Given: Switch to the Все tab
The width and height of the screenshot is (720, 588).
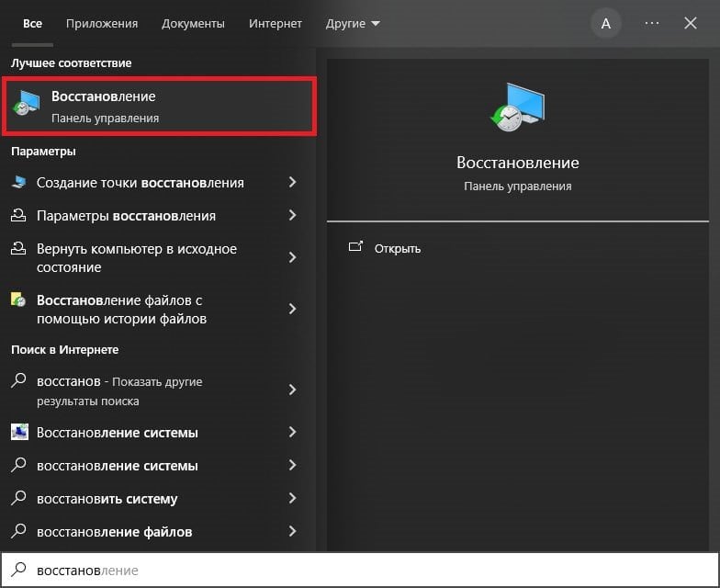Looking at the screenshot, I should [33, 24].
